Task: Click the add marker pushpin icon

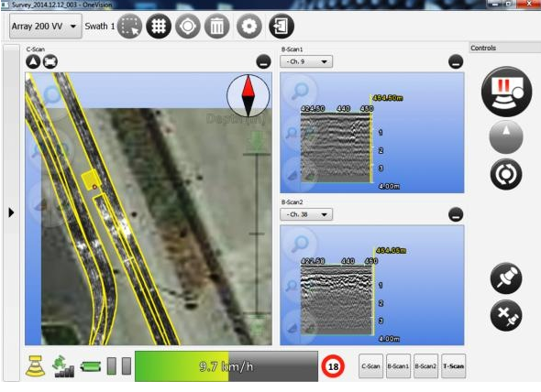Action: click(506, 278)
